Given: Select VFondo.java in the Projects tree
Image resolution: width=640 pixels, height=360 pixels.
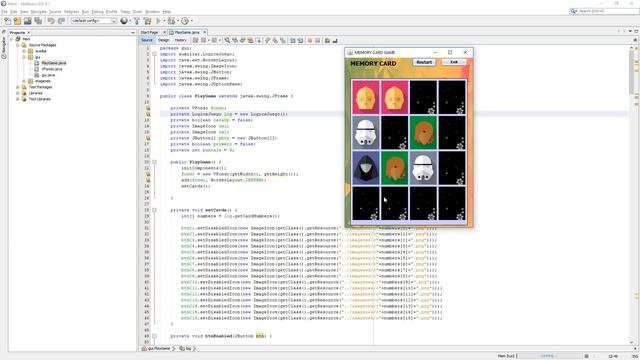Looking at the screenshot, I should [51, 69].
